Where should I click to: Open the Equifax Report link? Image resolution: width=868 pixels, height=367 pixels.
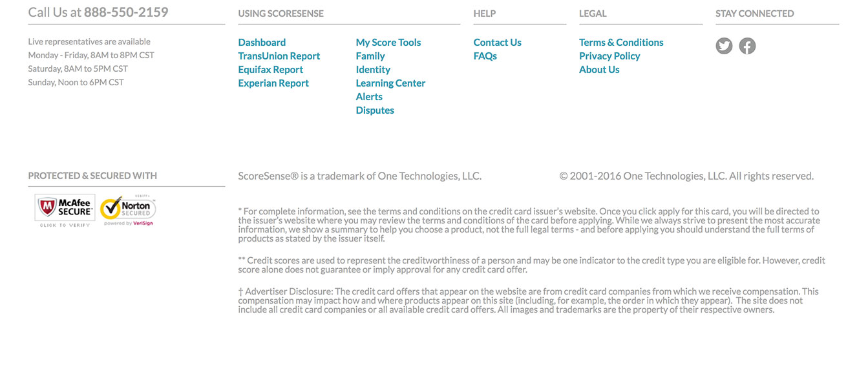[270, 70]
